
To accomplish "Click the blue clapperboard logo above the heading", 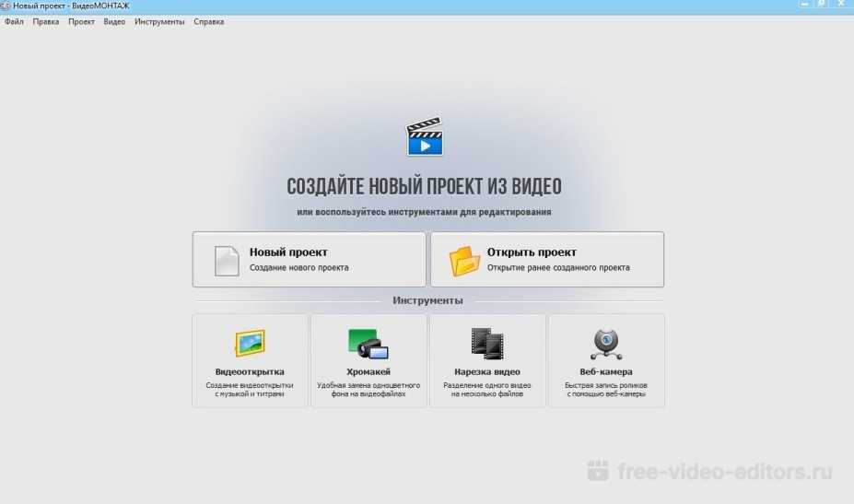I will 425,136.
